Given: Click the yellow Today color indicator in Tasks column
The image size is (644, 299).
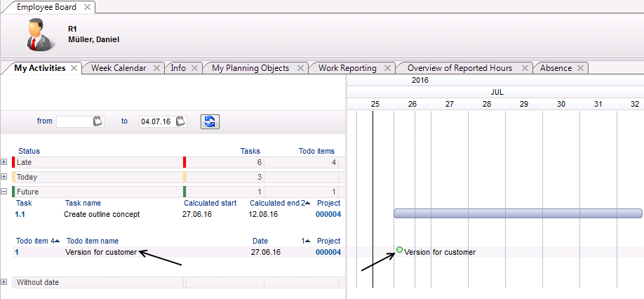Looking at the screenshot, I should 185,177.
